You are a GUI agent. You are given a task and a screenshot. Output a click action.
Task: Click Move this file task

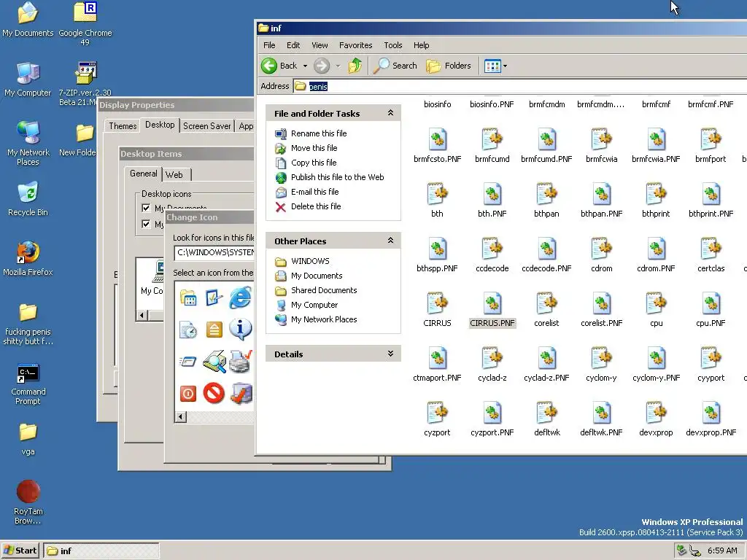click(314, 148)
